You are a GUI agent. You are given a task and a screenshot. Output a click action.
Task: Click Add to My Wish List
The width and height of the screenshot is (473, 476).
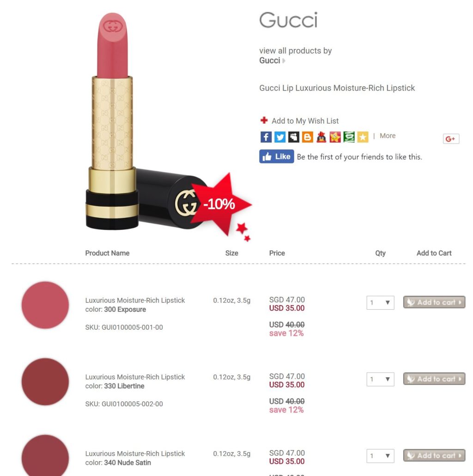tap(305, 121)
